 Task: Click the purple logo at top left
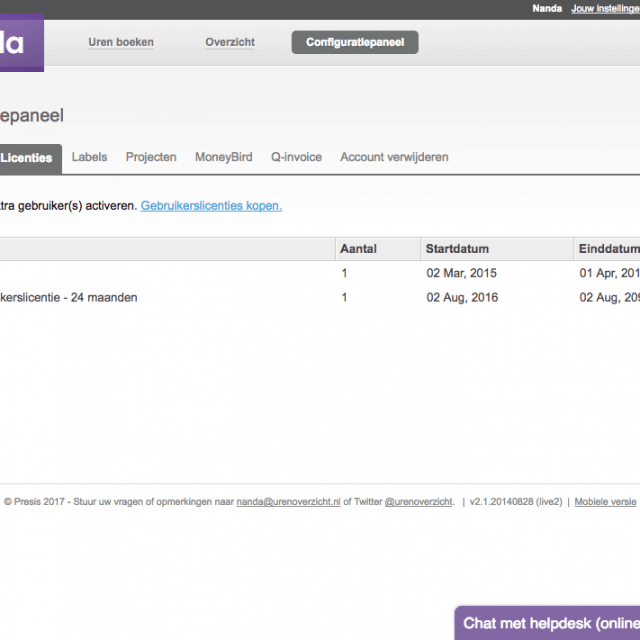pos(22,43)
